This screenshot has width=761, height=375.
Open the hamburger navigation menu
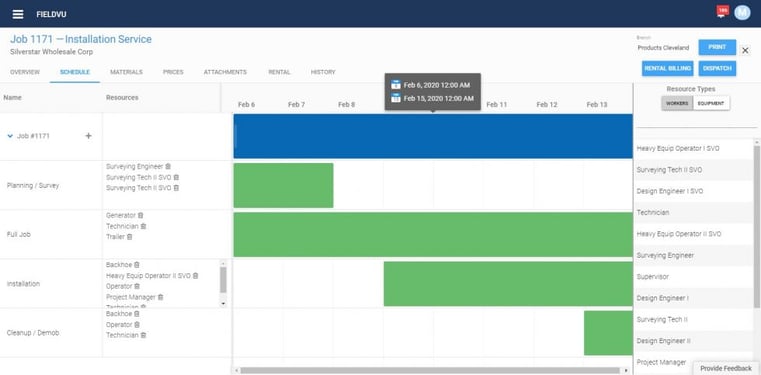coord(18,14)
